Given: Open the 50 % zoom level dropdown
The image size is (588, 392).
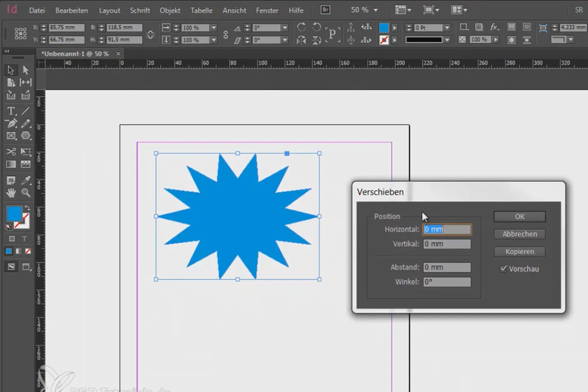Looking at the screenshot, I should pos(365,10).
